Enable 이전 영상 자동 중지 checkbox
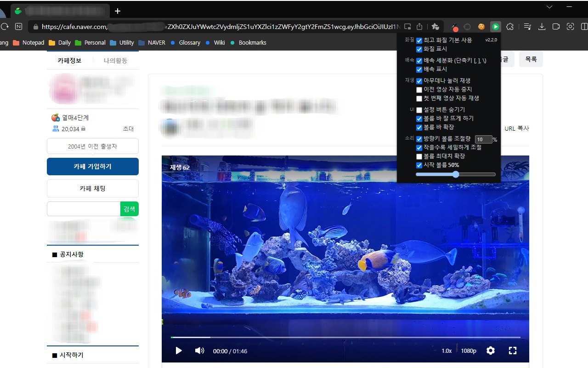588x368 pixels. pyautogui.click(x=418, y=89)
